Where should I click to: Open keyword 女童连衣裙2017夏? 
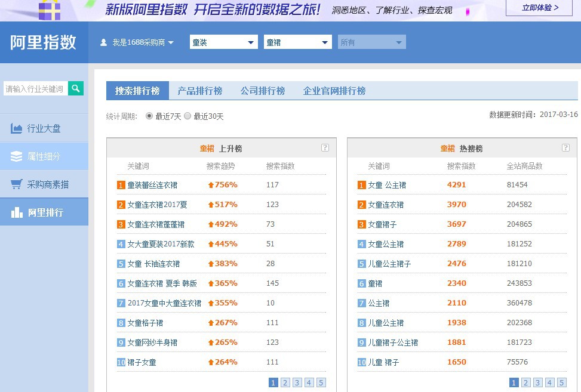pyautogui.click(x=157, y=205)
